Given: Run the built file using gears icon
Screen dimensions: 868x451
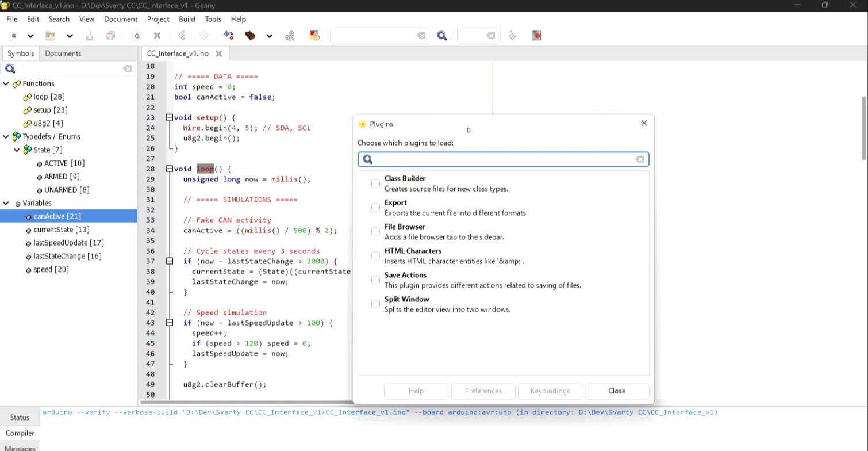Looking at the screenshot, I should (290, 36).
